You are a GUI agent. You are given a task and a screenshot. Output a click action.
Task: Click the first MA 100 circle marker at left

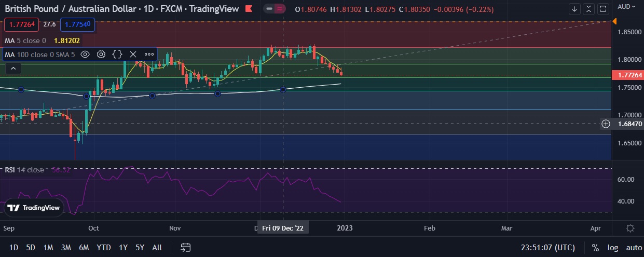21,90
